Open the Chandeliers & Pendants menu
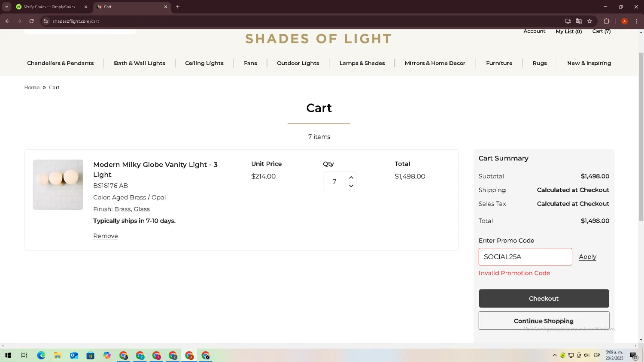The height and width of the screenshot is (362, 644). (x=60, y=63)
